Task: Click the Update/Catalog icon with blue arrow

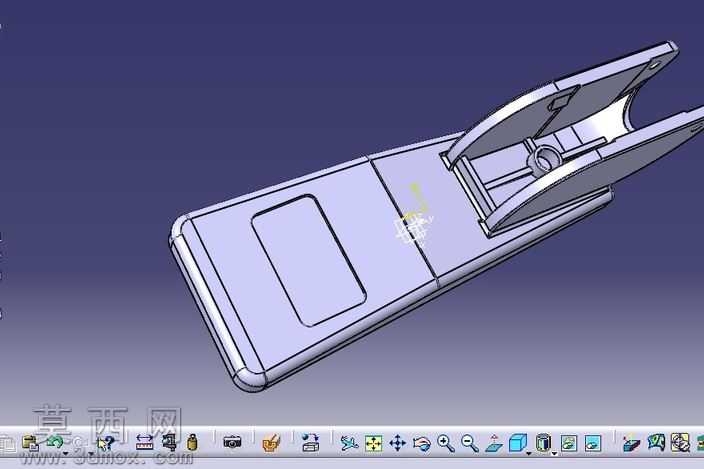Action: 310,443
